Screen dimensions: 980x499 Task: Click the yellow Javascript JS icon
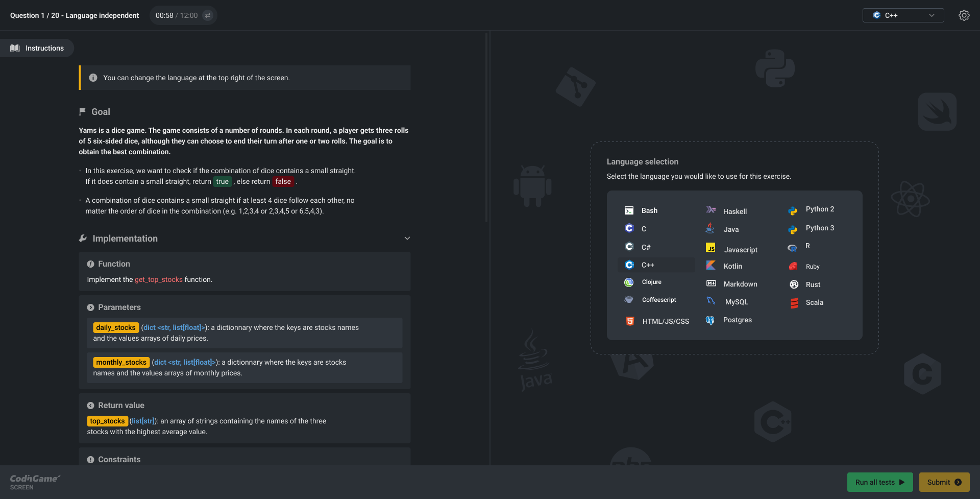710,248
